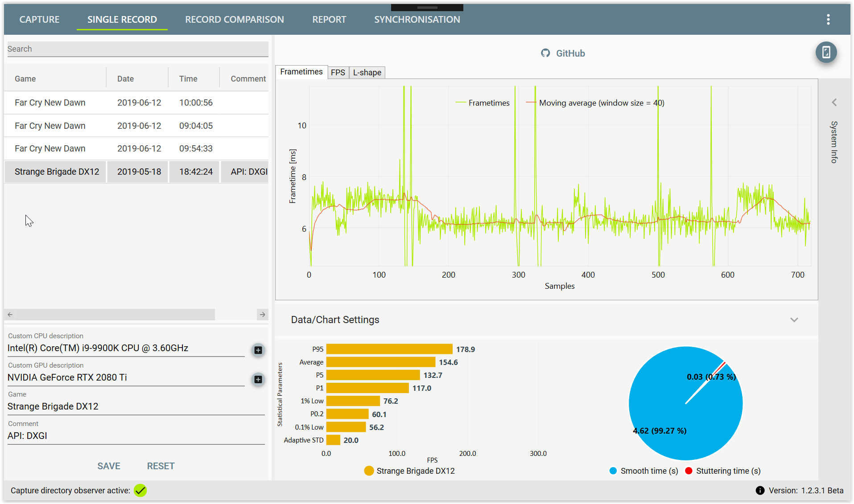Switch chart to the FPS tab
854x504 pixels.
point(338,72)
